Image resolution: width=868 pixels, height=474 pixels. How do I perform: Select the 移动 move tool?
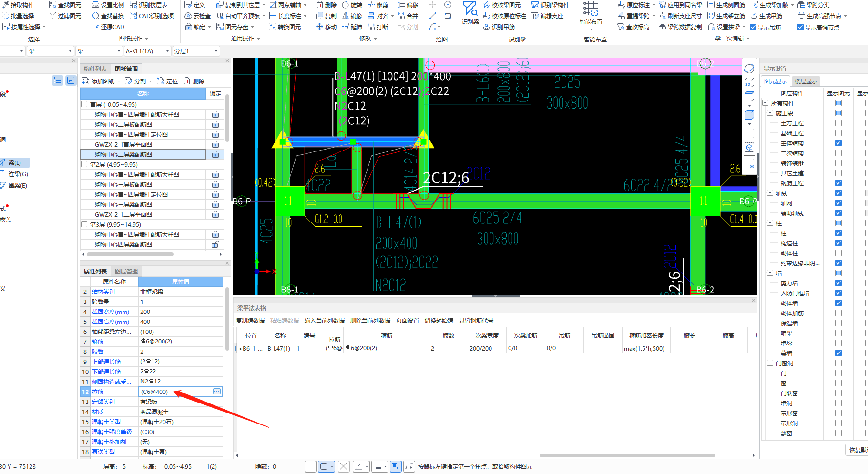point(327,27)
